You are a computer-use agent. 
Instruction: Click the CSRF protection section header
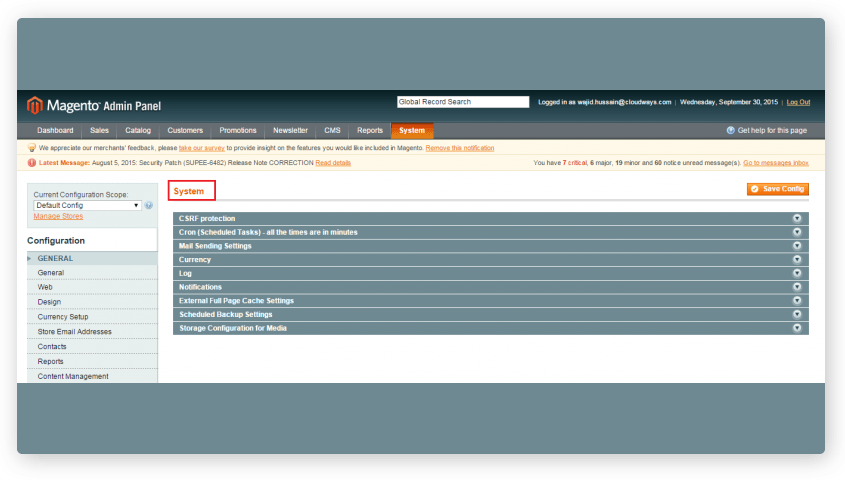click(x=490, y=218)
